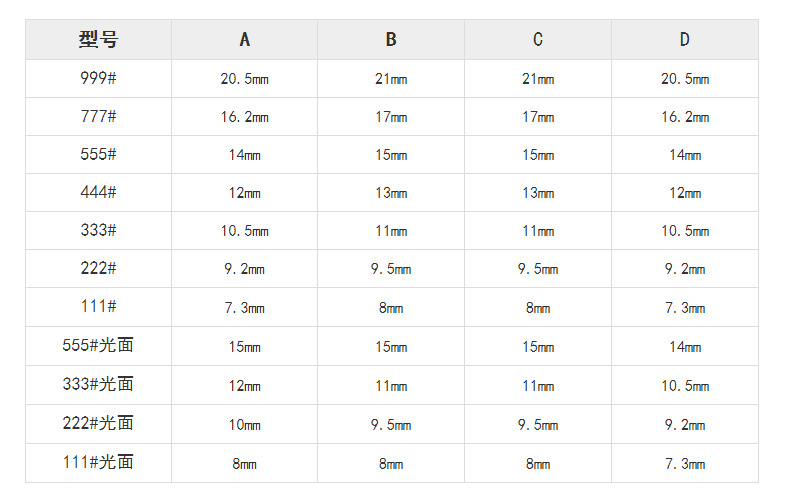Select column header C
Screen dimensions: 790x490
pos(538,39)
